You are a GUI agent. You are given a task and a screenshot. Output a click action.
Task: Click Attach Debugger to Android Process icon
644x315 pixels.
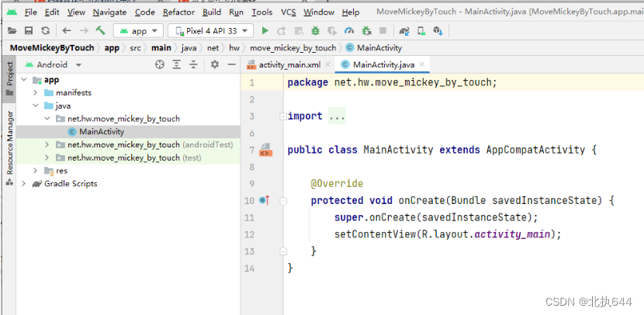click(366, 30)
